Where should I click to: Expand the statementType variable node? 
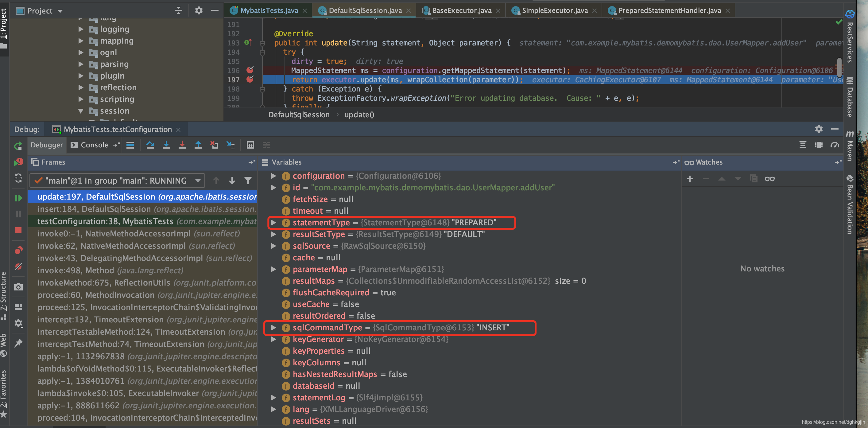273,222
